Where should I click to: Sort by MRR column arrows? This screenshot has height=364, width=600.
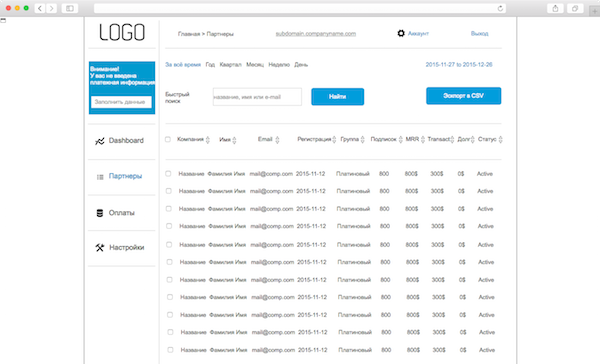pos(423,140)
